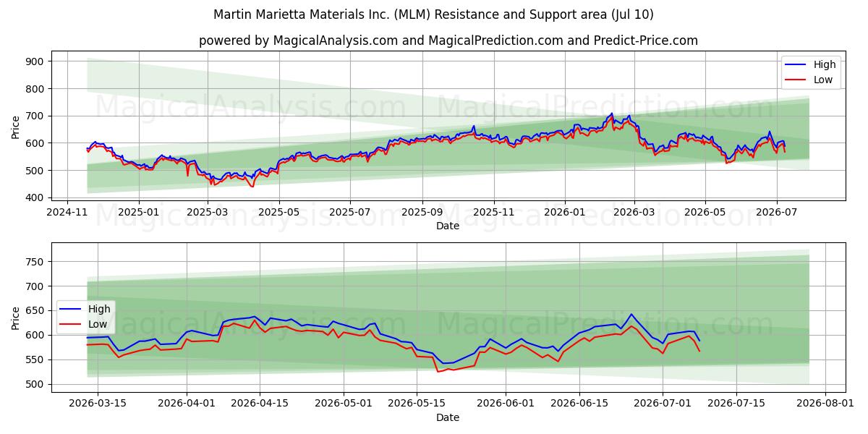Click the 400 tick label on the top chart
The image size is (868, 434).
point(36,197)
